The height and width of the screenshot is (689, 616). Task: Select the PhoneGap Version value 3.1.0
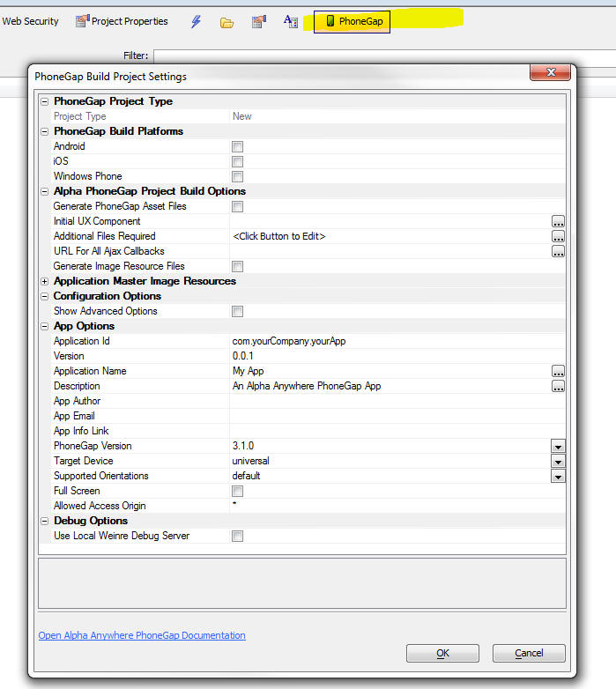243,446
